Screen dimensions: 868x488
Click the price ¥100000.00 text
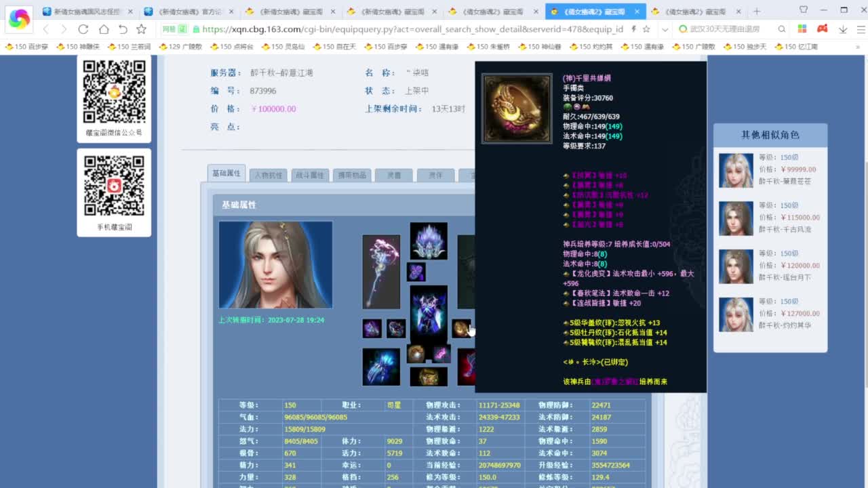click(273, 108)
